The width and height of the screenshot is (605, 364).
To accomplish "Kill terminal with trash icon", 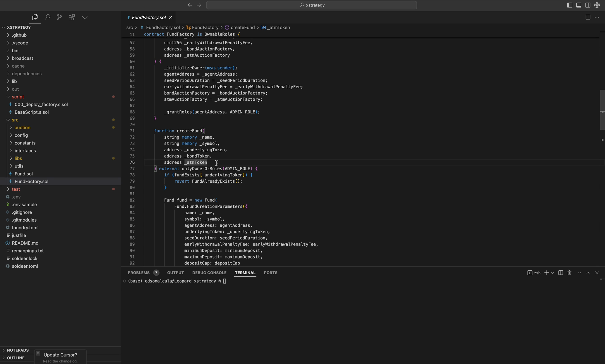I will coord(570,273).
